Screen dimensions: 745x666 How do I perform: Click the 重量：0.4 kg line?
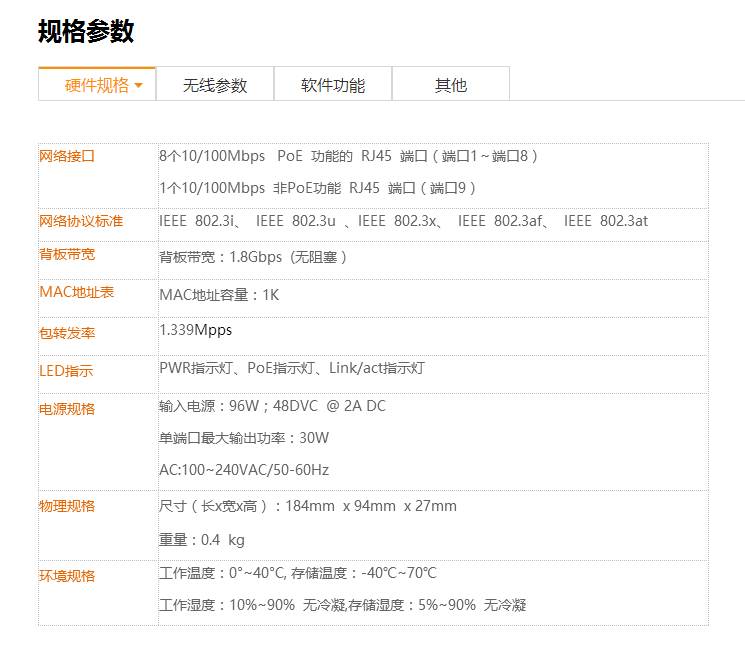[x=202, y=540]
